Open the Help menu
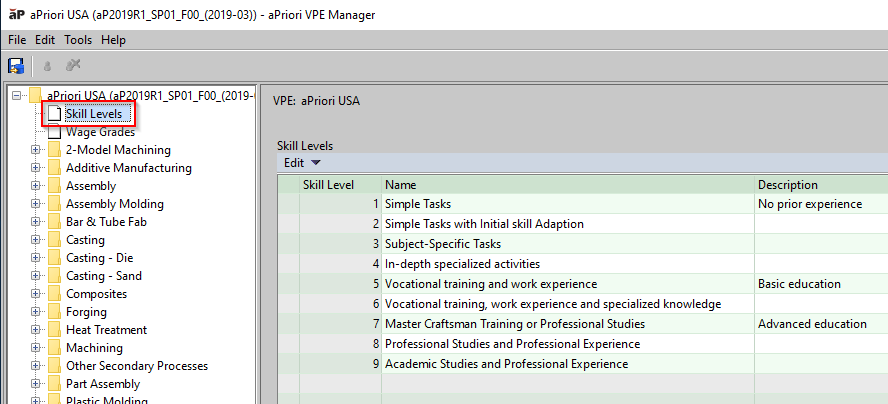 click(113, 40)
